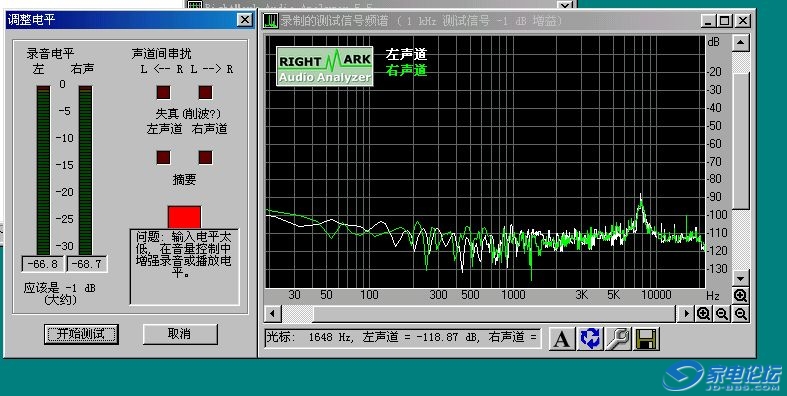787x396 pixels.
Task: Click the middle zoom-out magnifier in the bottom row
Action: point(722,314)
